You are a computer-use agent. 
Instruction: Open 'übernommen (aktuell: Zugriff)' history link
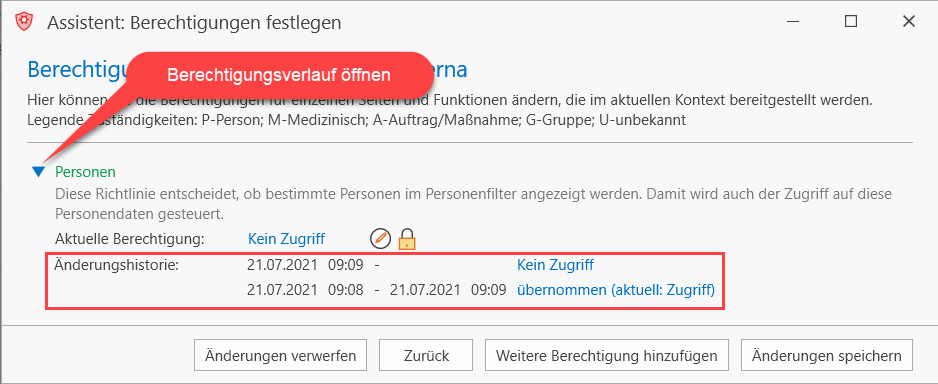click(616, 291)
